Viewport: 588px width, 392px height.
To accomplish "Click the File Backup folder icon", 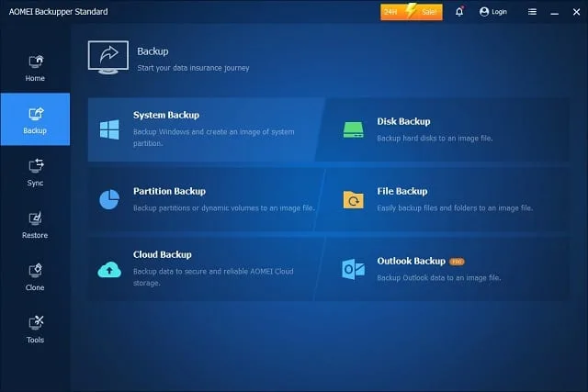I will tap(353, 200).
